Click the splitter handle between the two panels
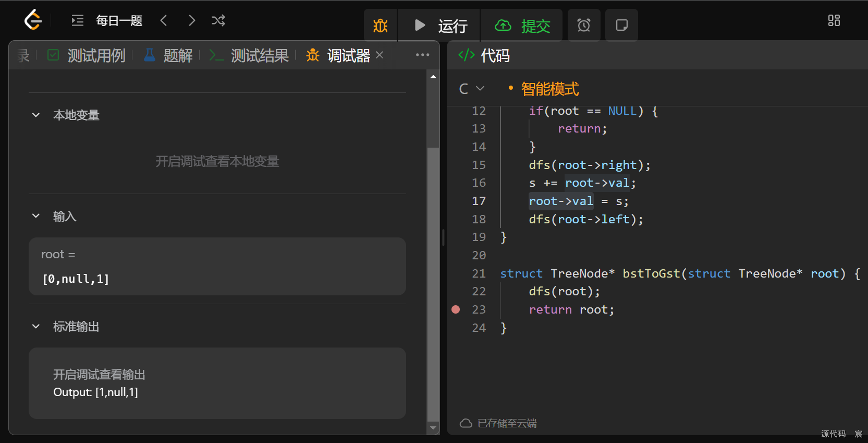868x443 pixels. pyautogui.click(x=443, y=237)
